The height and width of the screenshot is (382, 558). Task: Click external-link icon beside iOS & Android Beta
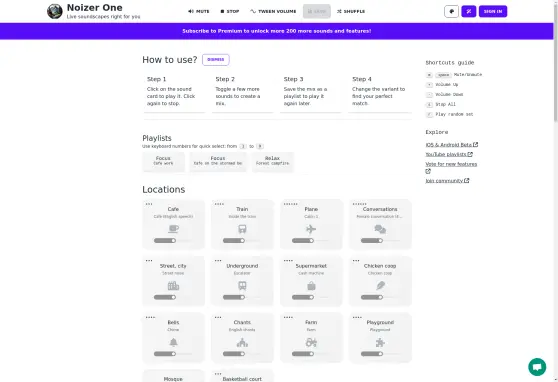pos(475,145)
